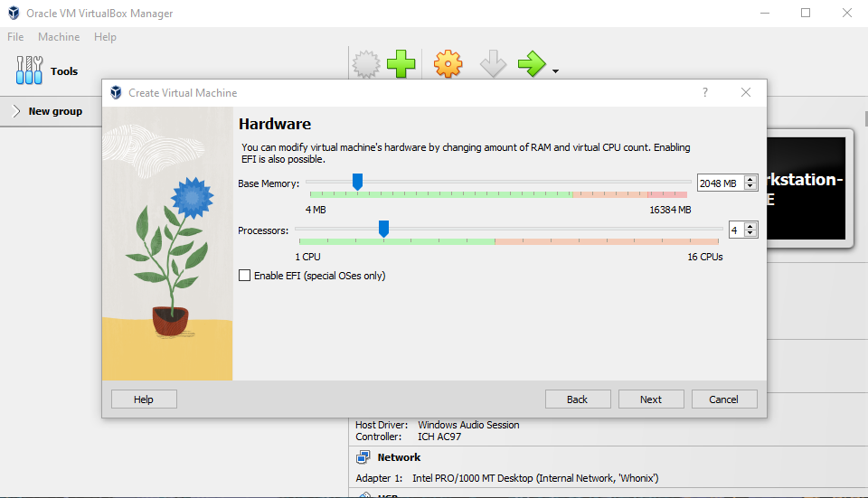Increase Base Memory with spinner up arrow

coord(750,179)
